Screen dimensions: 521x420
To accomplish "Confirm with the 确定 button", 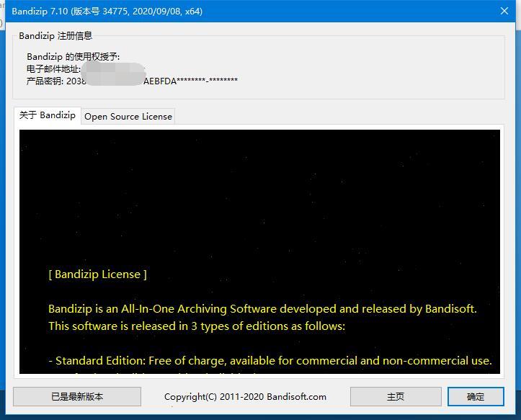I will (476, 396).
